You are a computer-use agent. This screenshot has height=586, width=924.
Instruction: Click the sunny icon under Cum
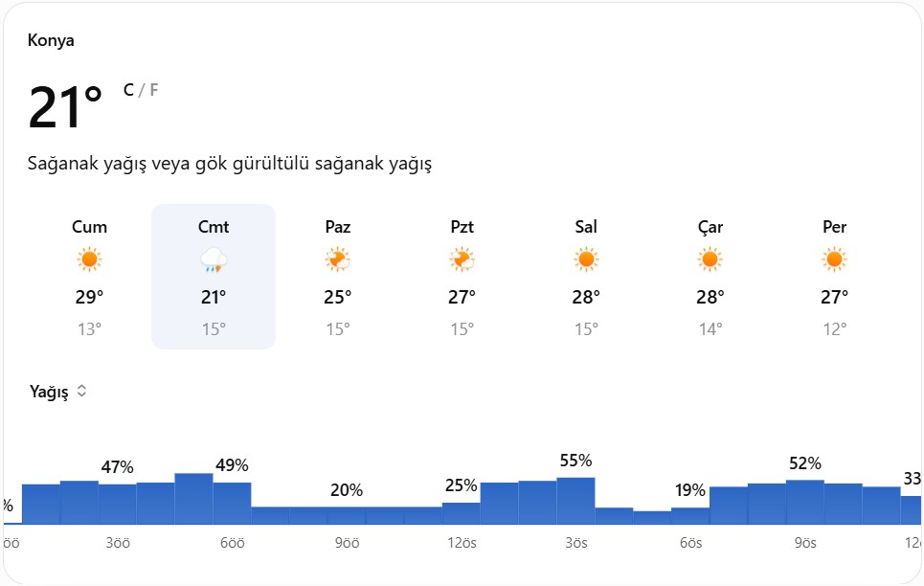[89, 259]
